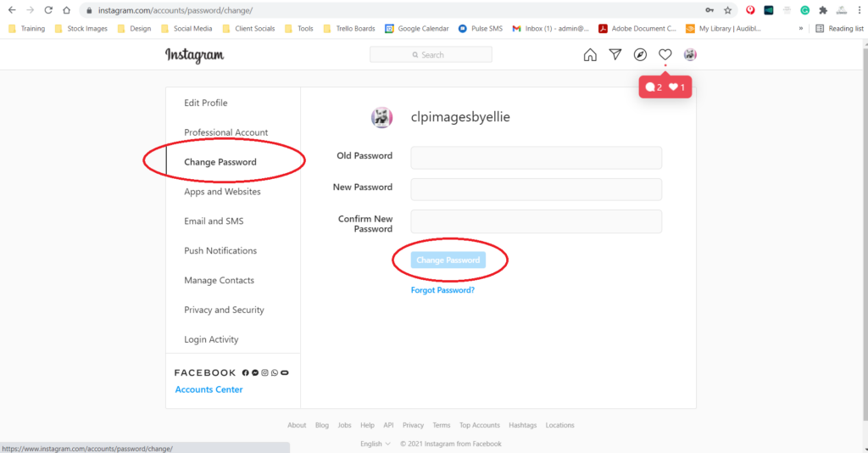Open the About footer link
This screenshot has width=868, height=453.
297,425
